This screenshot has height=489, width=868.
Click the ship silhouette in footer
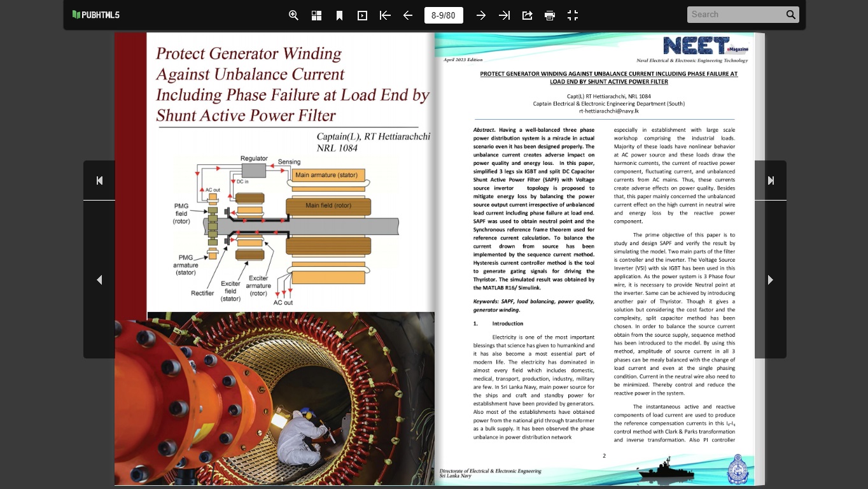pyautogui.click(x=667, y=469)
